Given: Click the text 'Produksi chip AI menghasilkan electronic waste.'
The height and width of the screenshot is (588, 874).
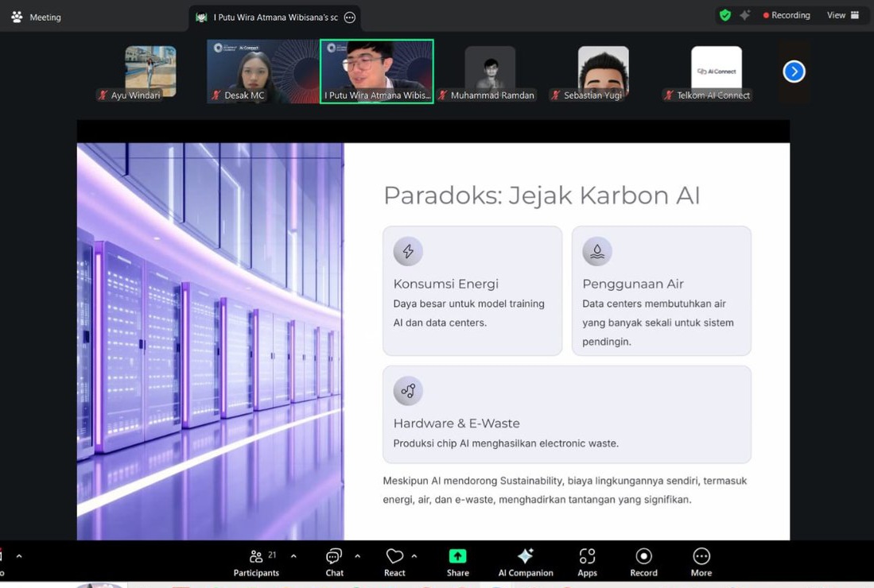Looking at the screenshot, I should point(506,443).
